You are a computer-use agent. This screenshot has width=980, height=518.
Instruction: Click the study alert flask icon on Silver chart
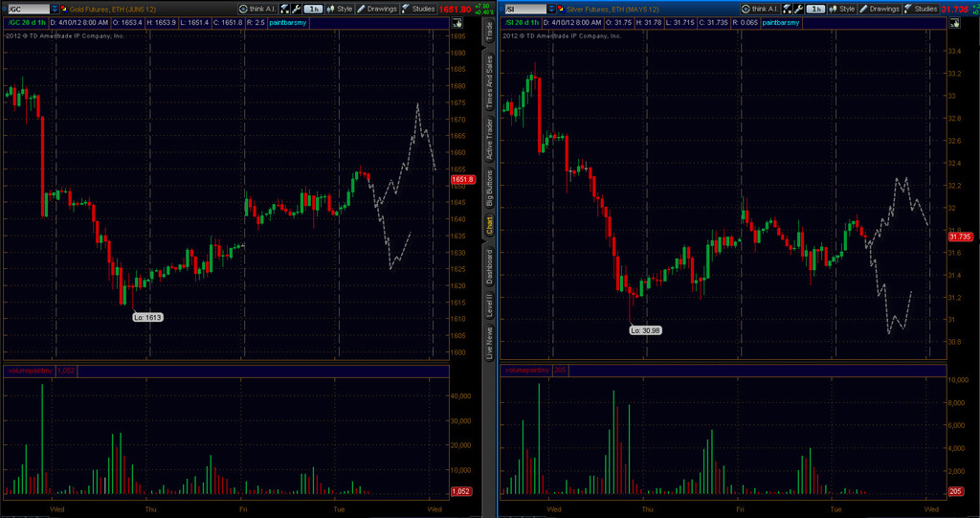pyautogui.click(x=788, y=9)
